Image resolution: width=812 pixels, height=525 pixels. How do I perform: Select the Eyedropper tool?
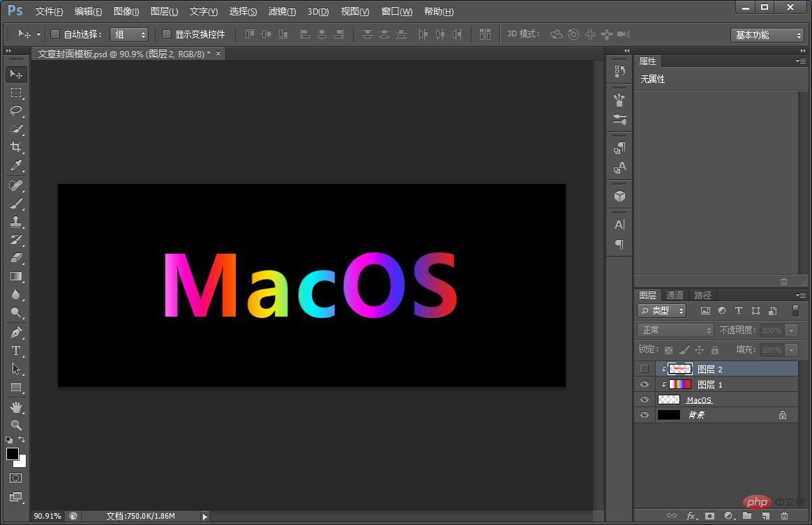pyautogui.click(x=16, y=165)
